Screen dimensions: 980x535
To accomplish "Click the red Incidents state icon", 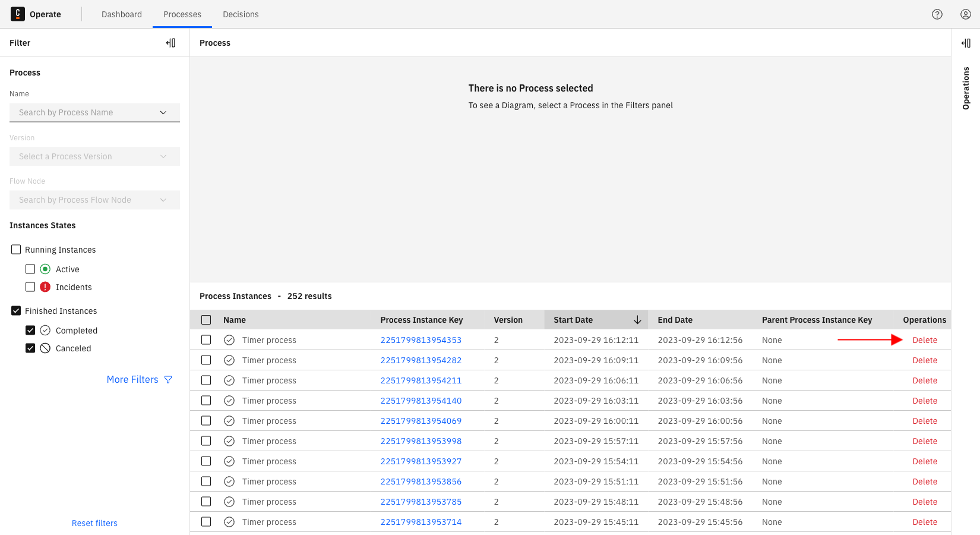I will (x=45, y=287).
